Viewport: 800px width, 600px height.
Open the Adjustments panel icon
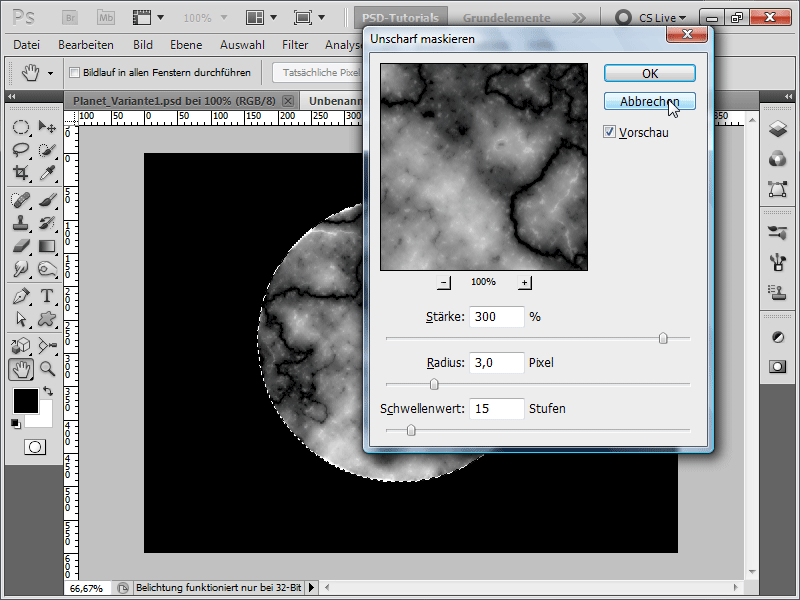click(778, 337)
